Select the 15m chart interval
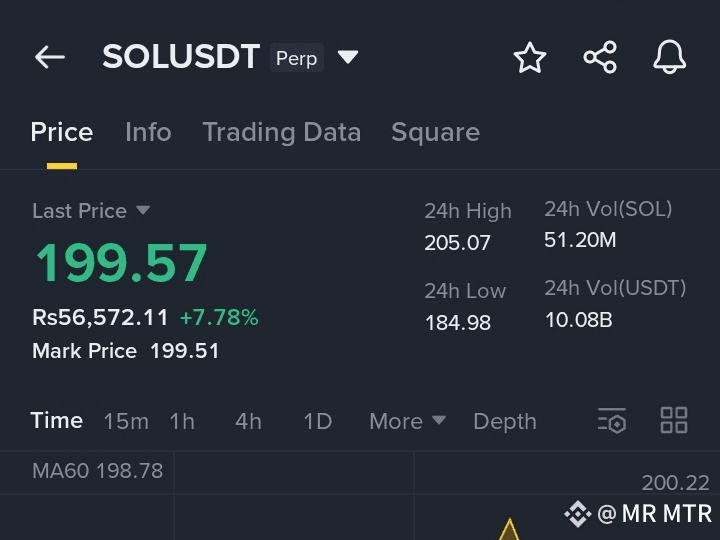720x540 pixels. tap(126, 421)
